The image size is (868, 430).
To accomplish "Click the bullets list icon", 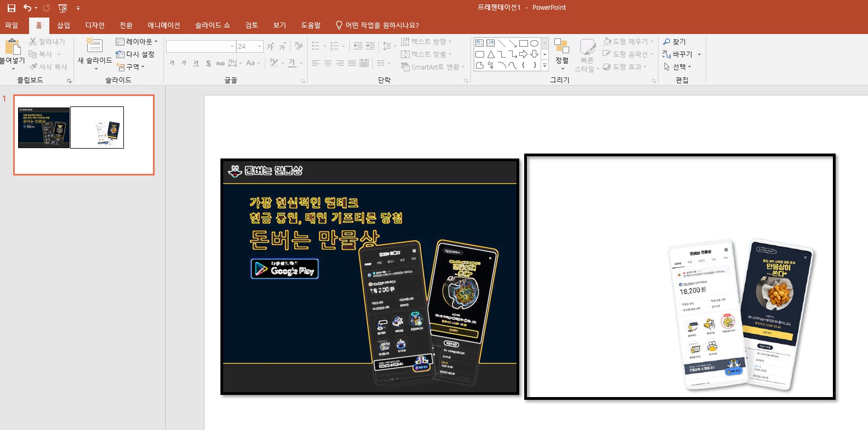I will (315, 46).
